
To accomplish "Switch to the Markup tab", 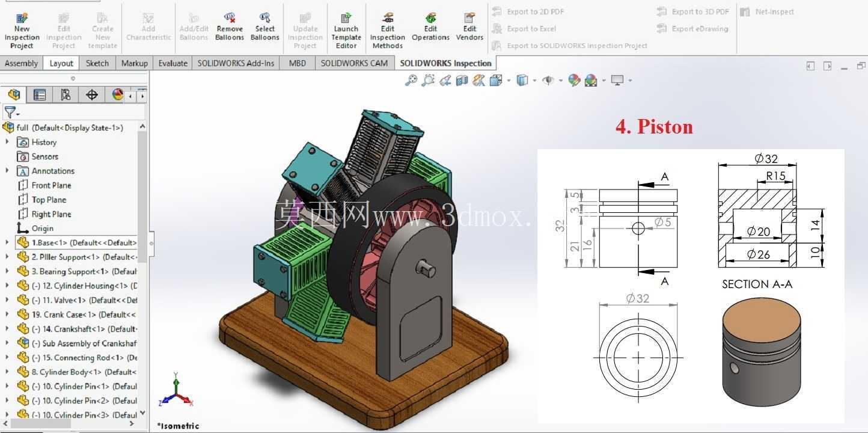I will pos(134,63).
